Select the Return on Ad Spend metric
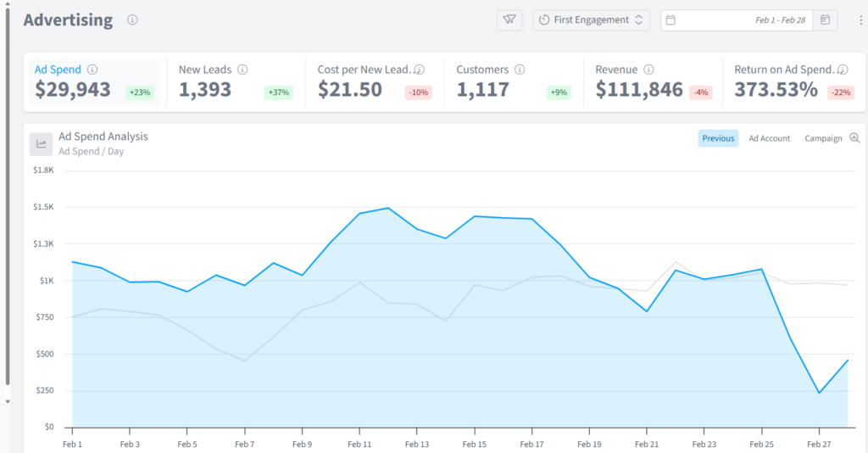 click(x=793, y=82)
